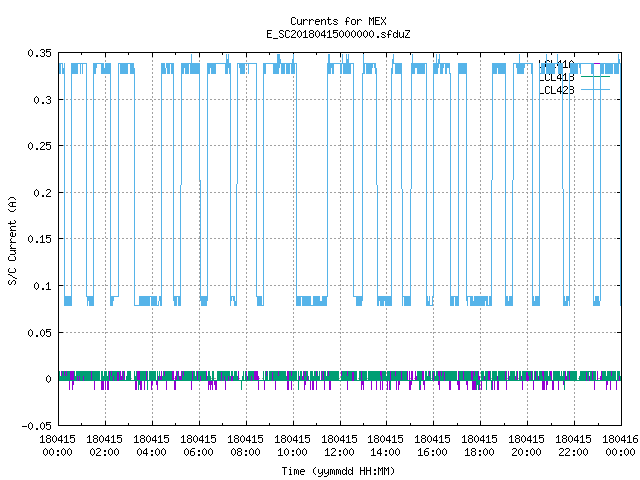Select the LCL423 legend entry

coord(557,90)
